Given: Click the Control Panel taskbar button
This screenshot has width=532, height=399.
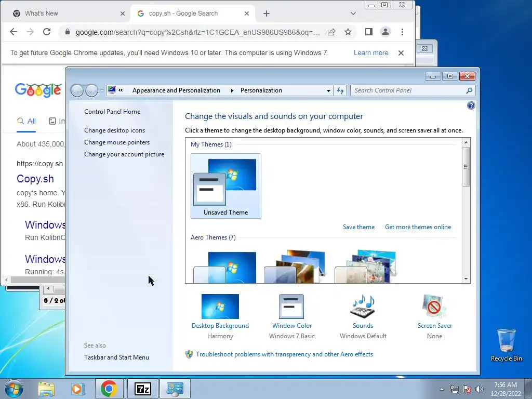Looking at the screenshot, I should click(x=175, y=389).
